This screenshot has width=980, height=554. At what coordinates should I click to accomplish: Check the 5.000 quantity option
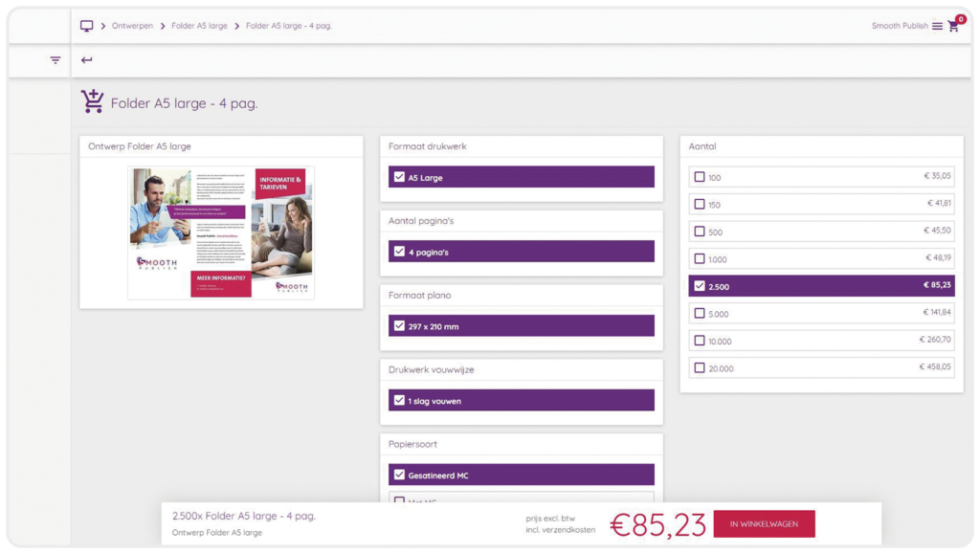pyautogui.click(x=700, y=314)
